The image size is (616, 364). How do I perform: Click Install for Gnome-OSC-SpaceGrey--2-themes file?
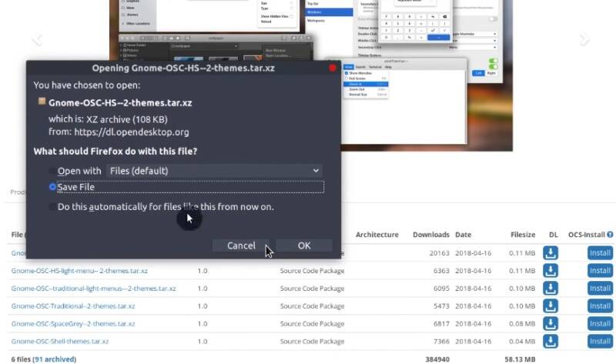click(600, 323)
